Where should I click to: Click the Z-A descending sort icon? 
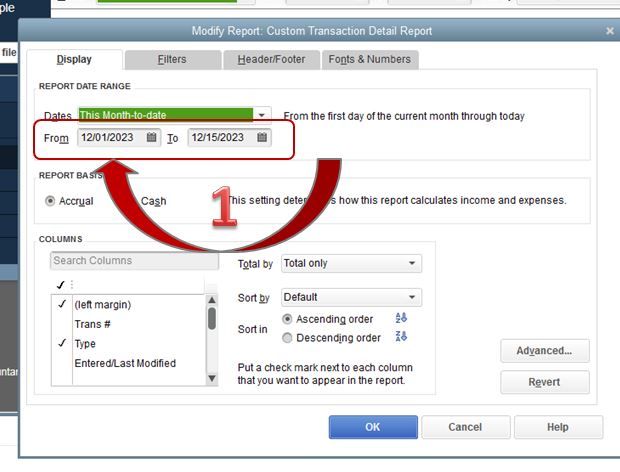pos(401,336)
